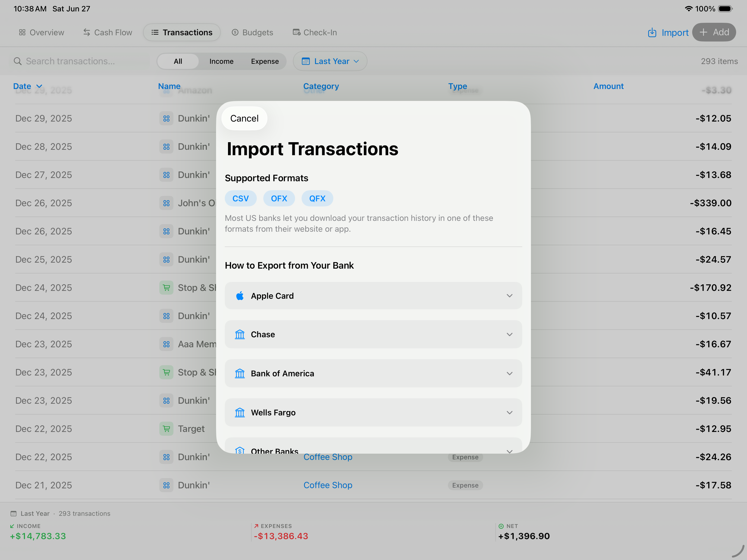This screenshot has width=747, height=560.
Task: Open the Check-In tab
Action: coord(315,32)
